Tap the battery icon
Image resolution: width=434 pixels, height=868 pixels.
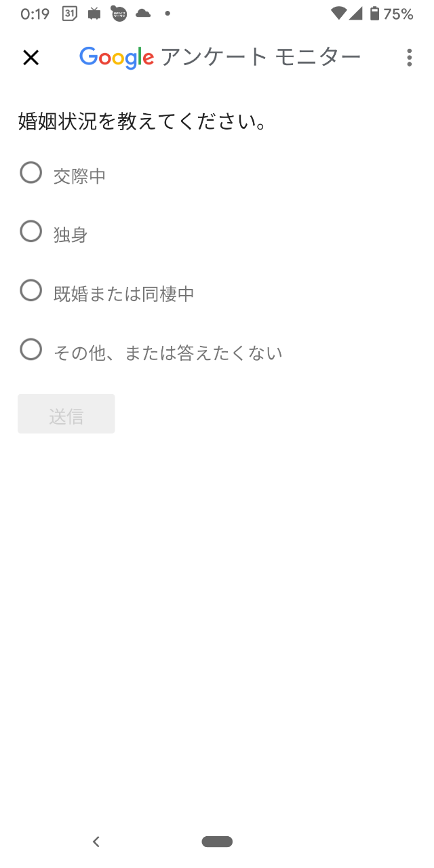(374, 14)
